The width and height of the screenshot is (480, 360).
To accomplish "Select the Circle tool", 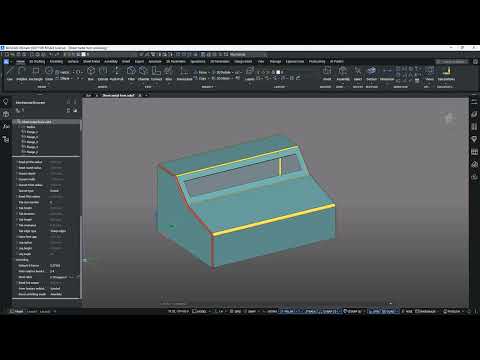I will pos(49,74).
